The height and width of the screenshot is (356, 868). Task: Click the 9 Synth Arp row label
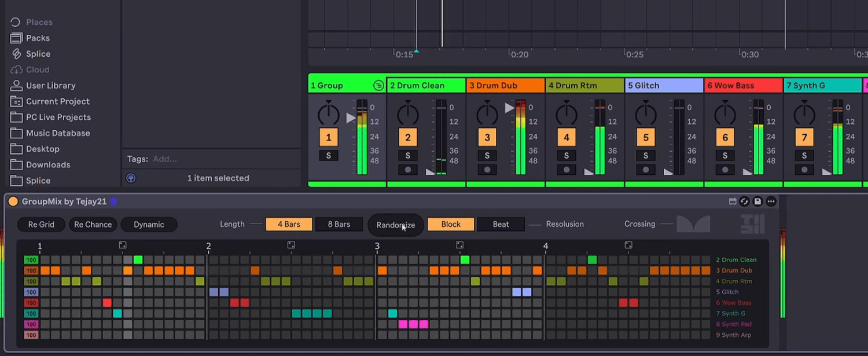(x=734, y=335)
